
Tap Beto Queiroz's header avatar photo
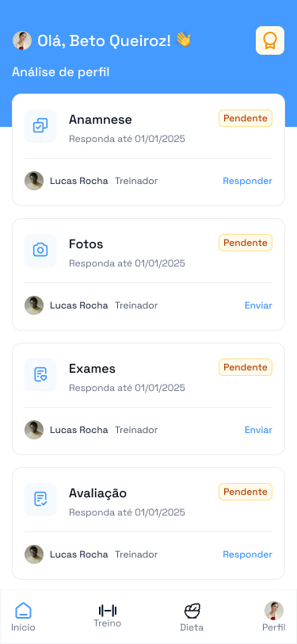(22, 40)
